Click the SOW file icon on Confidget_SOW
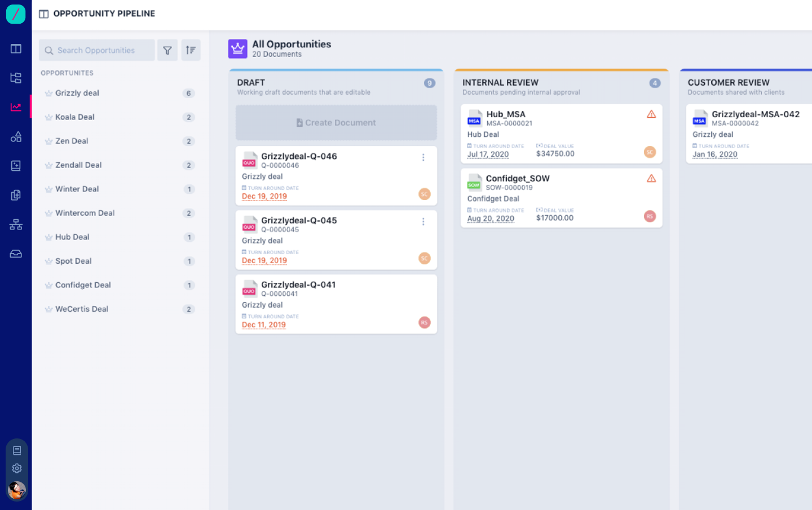This screenshot has width=812, height=510. coord(474,183)
